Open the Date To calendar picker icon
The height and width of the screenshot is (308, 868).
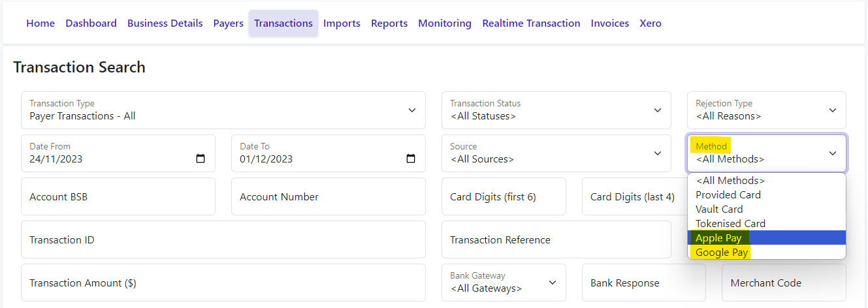[411, 159]
